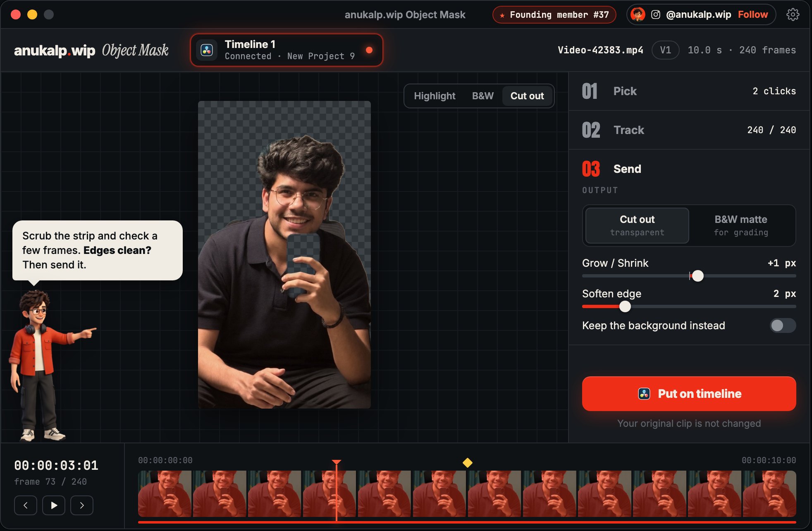Toggle Keep the background instead switch
The width and height of the screenshot is (812, 531).
(x=783, y=325)
